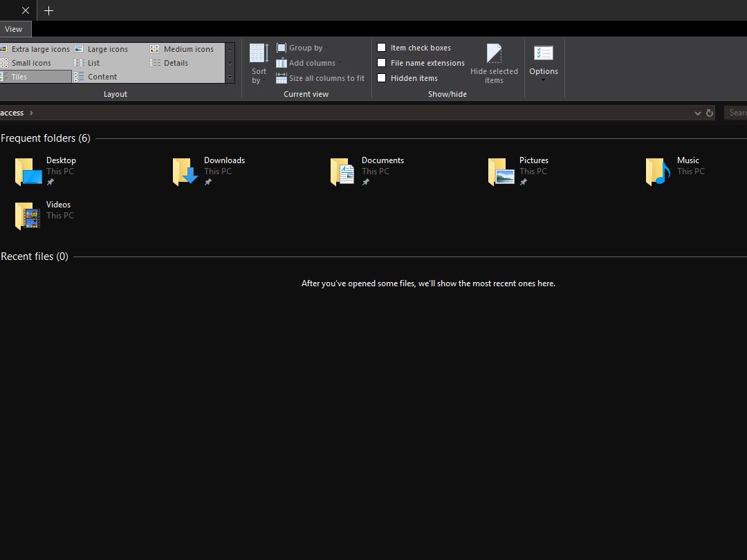
Task: Click chevron after access in address bar
Action: click(x=31, y=113)
